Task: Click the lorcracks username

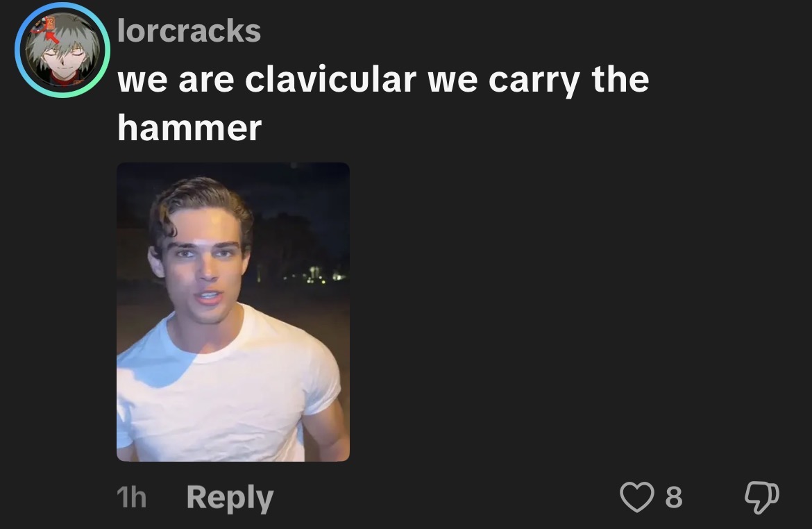Action: click(x=189, y=31)
